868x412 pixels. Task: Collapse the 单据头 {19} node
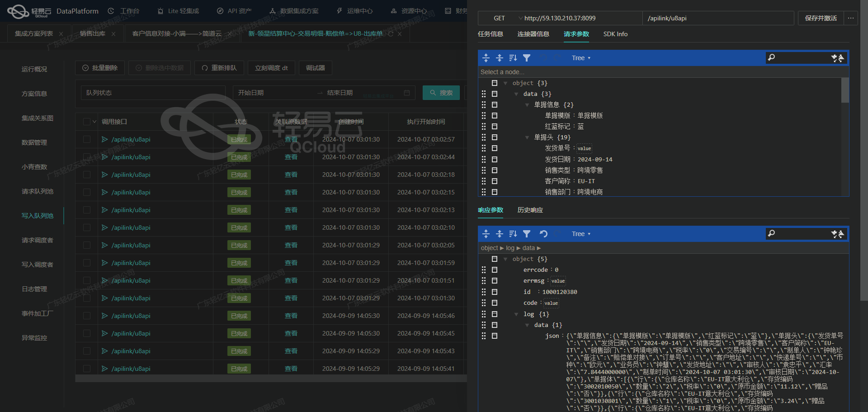[x=527, y=137]
